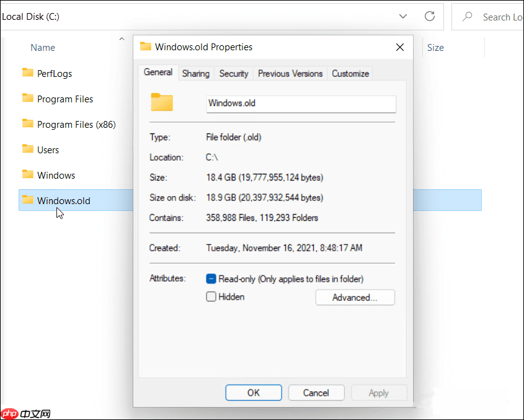The height and width of the screenshot is (420, 524).
Task: Click the Windows.old folder icon in list
Action: coord(27,200)
